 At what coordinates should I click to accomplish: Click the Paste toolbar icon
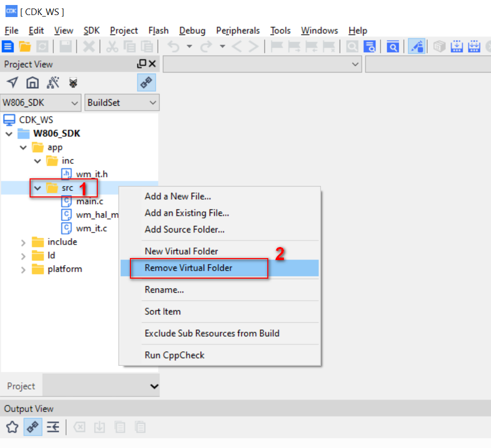tap(147, 47)
